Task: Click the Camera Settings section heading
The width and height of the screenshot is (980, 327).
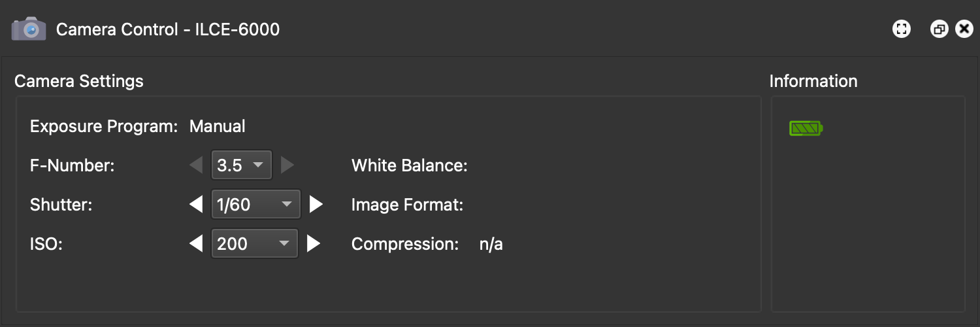Action: point(79,81)
